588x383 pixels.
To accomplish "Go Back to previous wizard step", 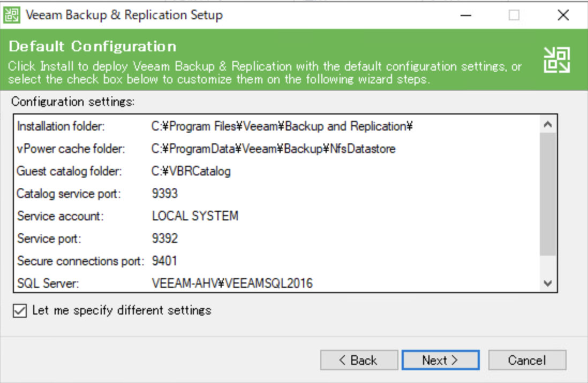I will click(x=359, y=360).
